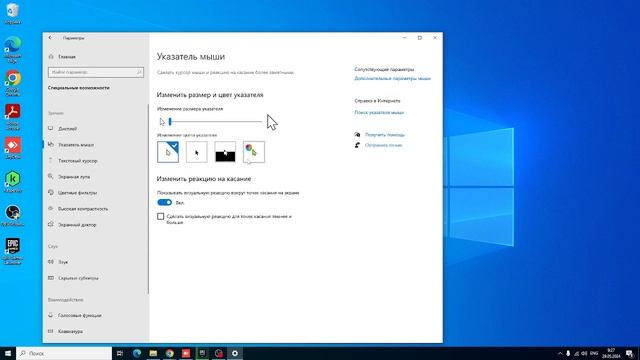Select the Epic Games Launcher desktop shortcut

pyautogui.click(x=12, y=251)
